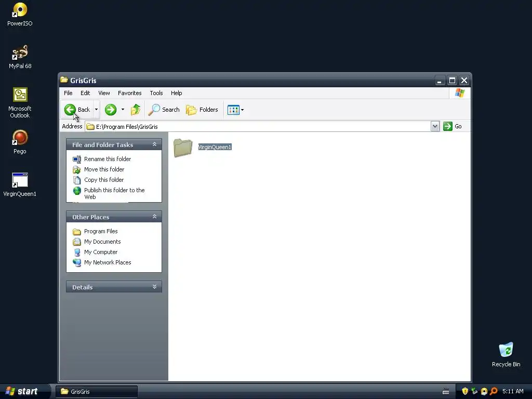
Task: Click Publish this folder to the Web
Action: point(114,193)
